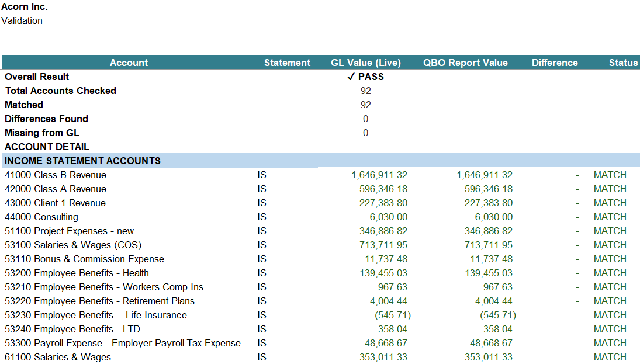Select the QBO Report Value header
The width and height of the screenshot is (640, 364).
coord(465,63)
